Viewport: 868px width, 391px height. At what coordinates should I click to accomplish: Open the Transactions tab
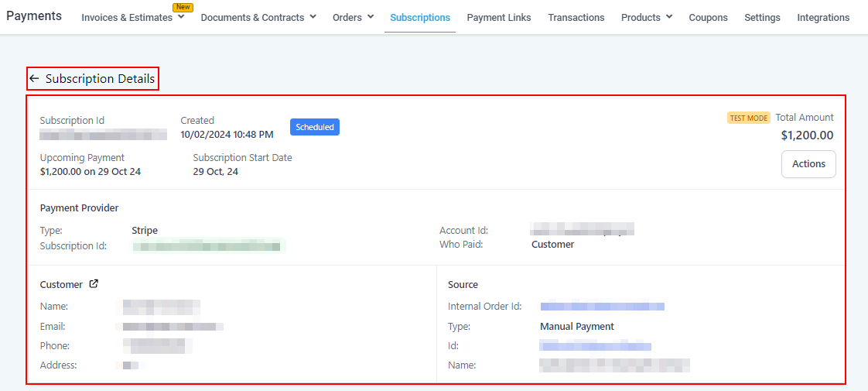tap(576, 17)
